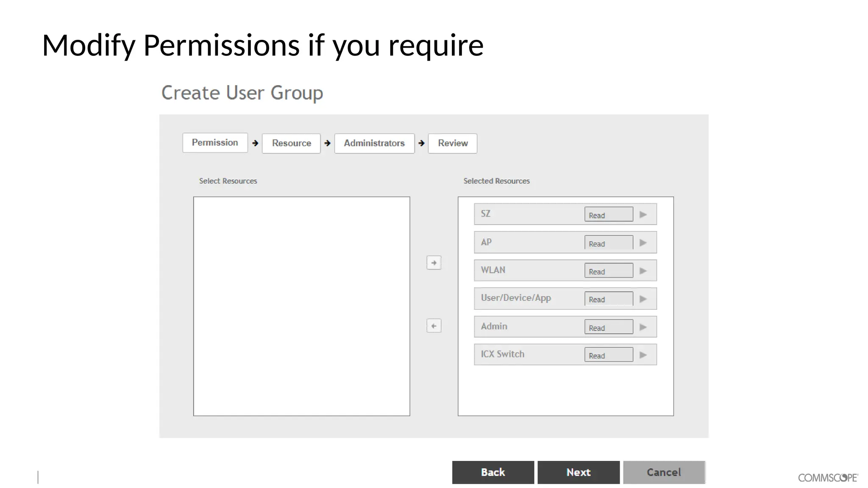Expand the Admin resource arrow
Screen dimensions: 868x488
point(643,327)
